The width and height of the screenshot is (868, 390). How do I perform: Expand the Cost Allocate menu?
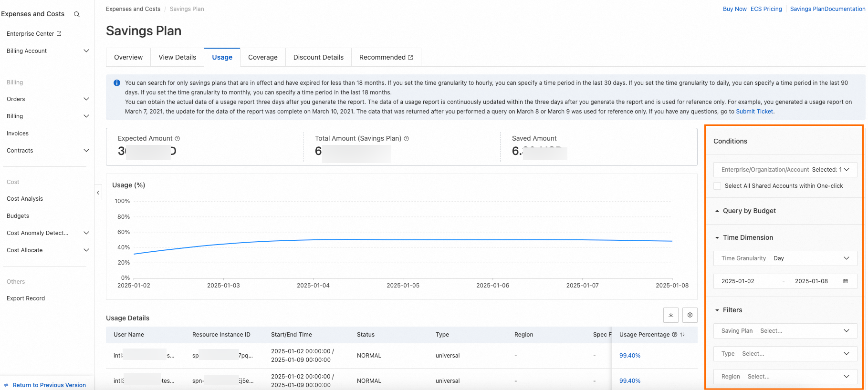click(86, 250)
